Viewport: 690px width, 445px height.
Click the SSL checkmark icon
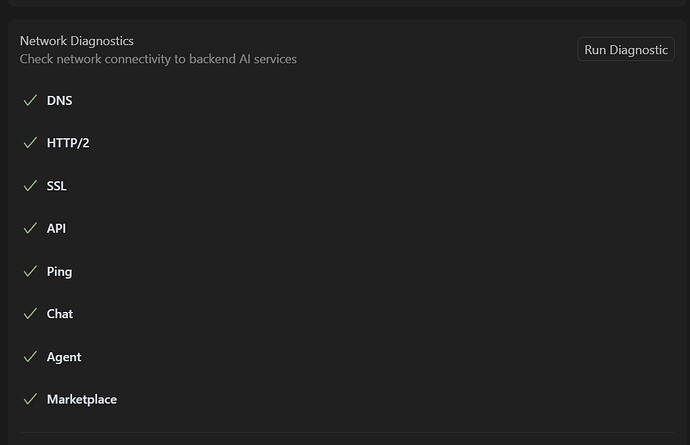(x=30, y=186)
